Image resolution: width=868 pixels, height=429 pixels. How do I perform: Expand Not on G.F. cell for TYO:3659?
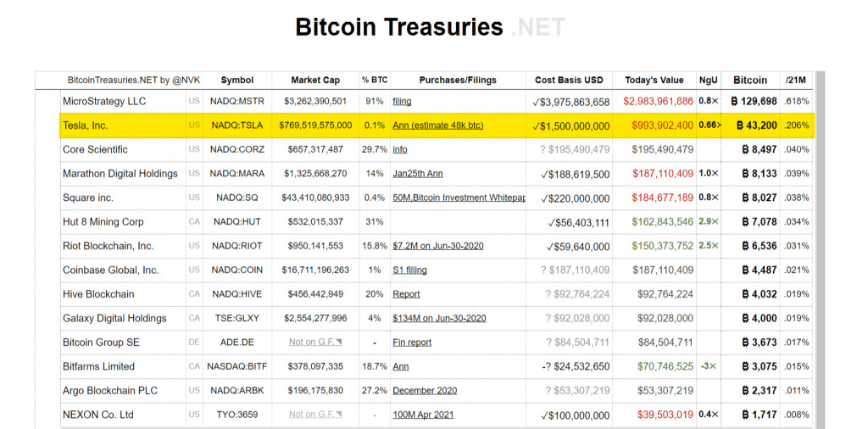[x=315, y=415]
